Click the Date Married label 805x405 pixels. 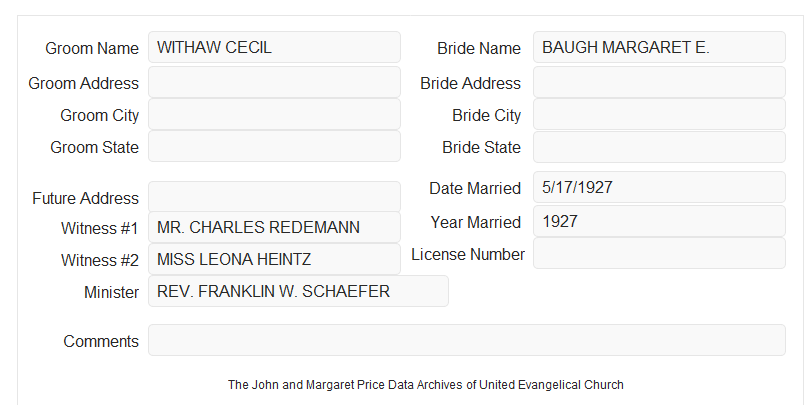tap(475, 188)
